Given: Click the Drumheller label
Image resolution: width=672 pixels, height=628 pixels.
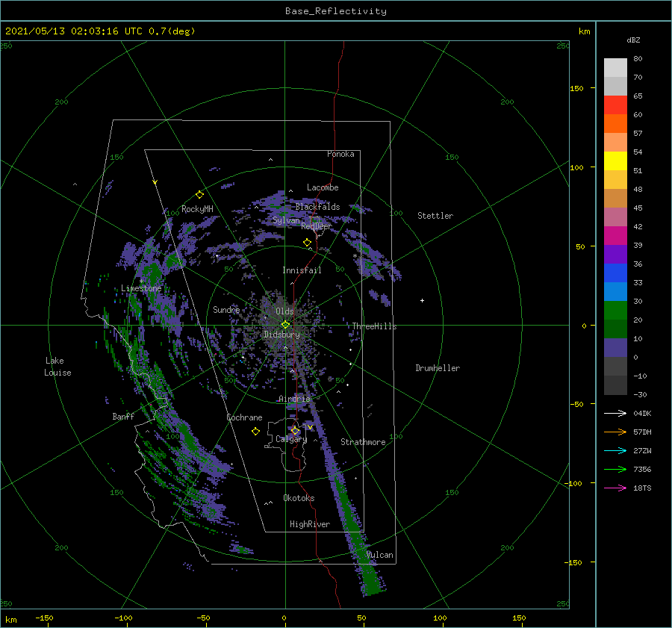Looking at the screenshot, I should (x=438, y=368).
